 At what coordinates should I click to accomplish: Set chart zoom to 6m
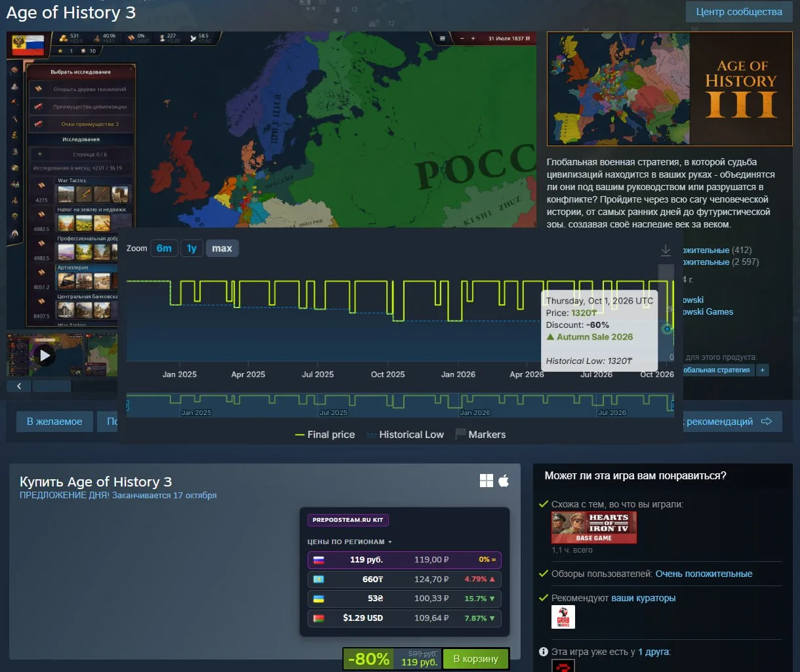(x=164, y=248)
